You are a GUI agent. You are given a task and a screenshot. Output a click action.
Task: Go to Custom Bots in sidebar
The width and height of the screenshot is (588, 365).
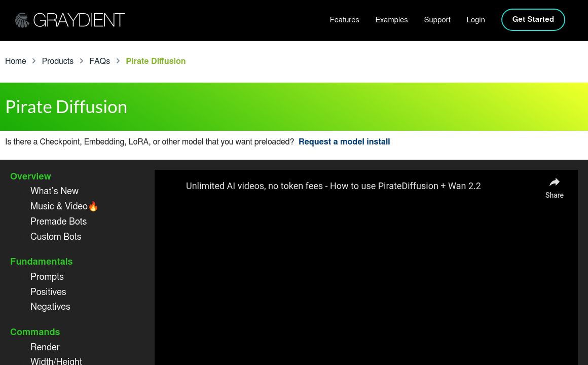[56, 237]
